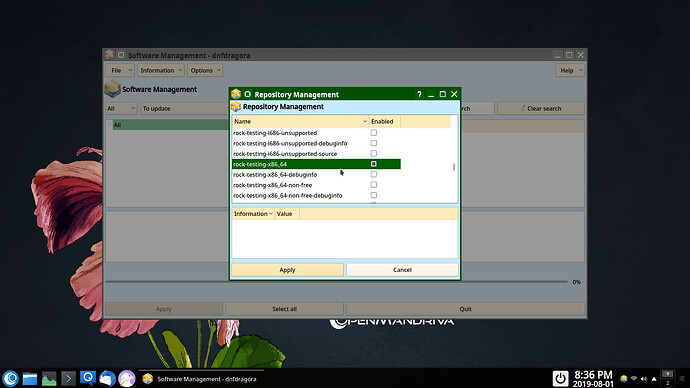
Task: Select rock-testing-x86_64-non-free row
Action: (x=316, y=185)
